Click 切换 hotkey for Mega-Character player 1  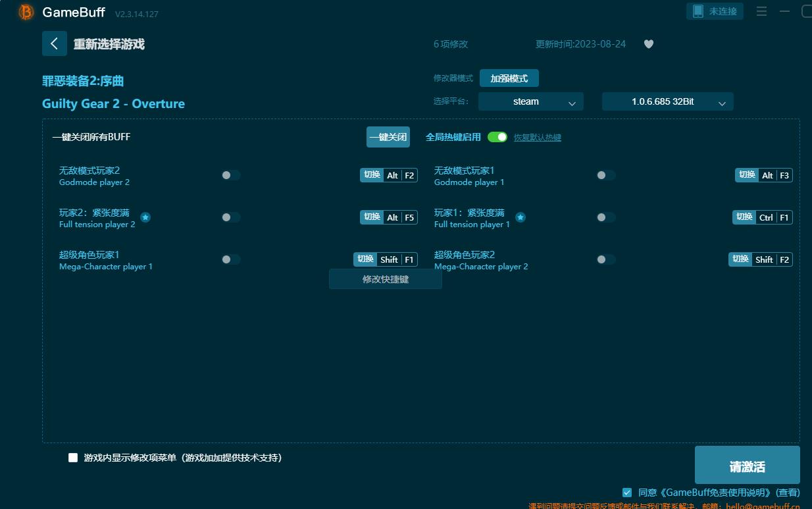[x=366, y=259]
